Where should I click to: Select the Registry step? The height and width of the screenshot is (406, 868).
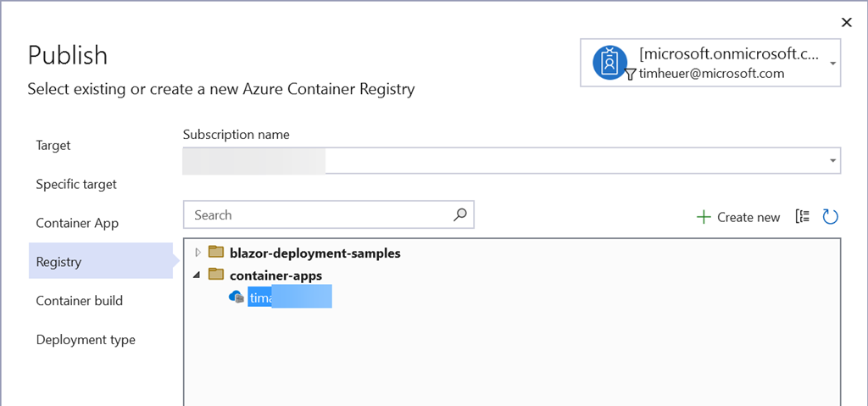coord(101,261)
